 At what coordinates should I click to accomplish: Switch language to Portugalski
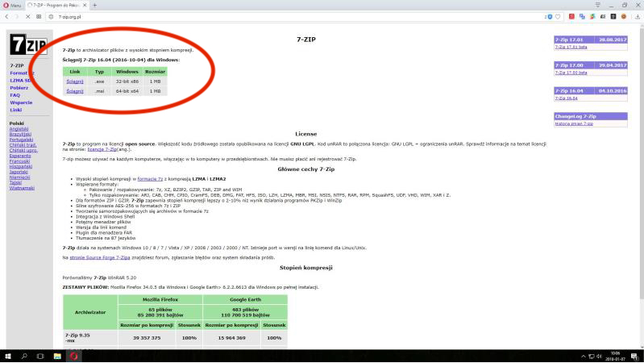pos(21,140)
